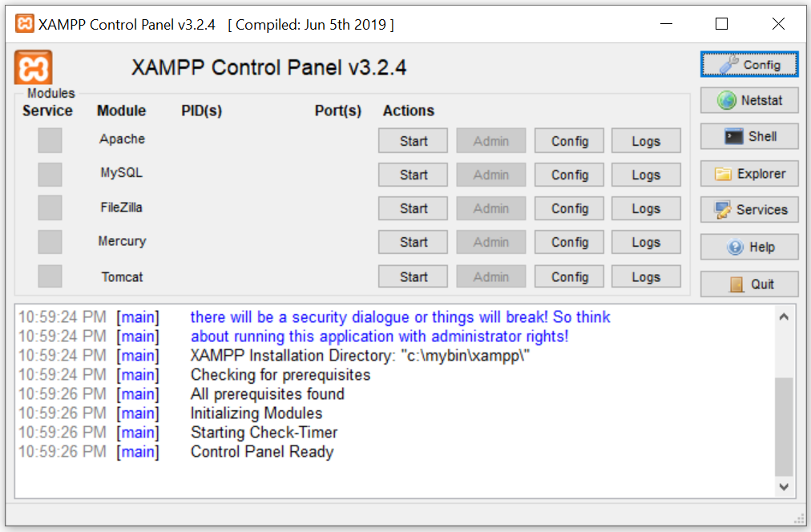The height and width of the screenshot is (532, 811).
Task: Start the Tomcat module
Action: tap(413, 276)
